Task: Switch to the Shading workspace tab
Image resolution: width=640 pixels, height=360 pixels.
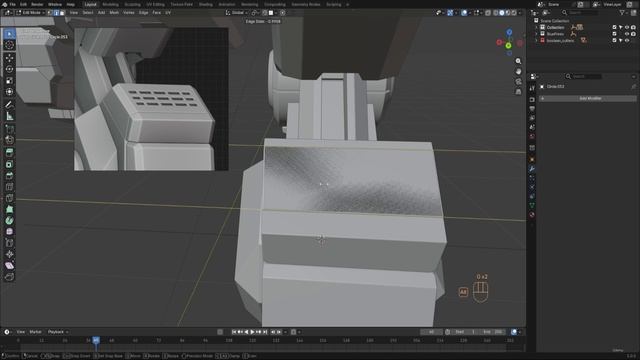Action: pos(205,4)
